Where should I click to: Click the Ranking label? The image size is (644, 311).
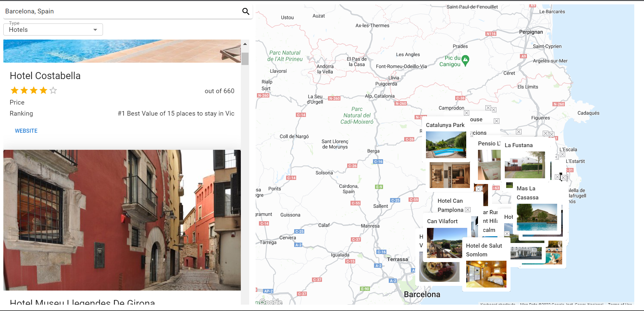coord(21,114)
